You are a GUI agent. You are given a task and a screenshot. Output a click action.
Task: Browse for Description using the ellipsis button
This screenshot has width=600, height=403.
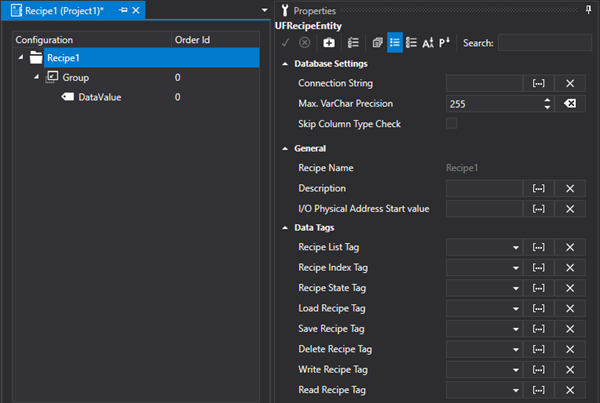coord(537,188)
